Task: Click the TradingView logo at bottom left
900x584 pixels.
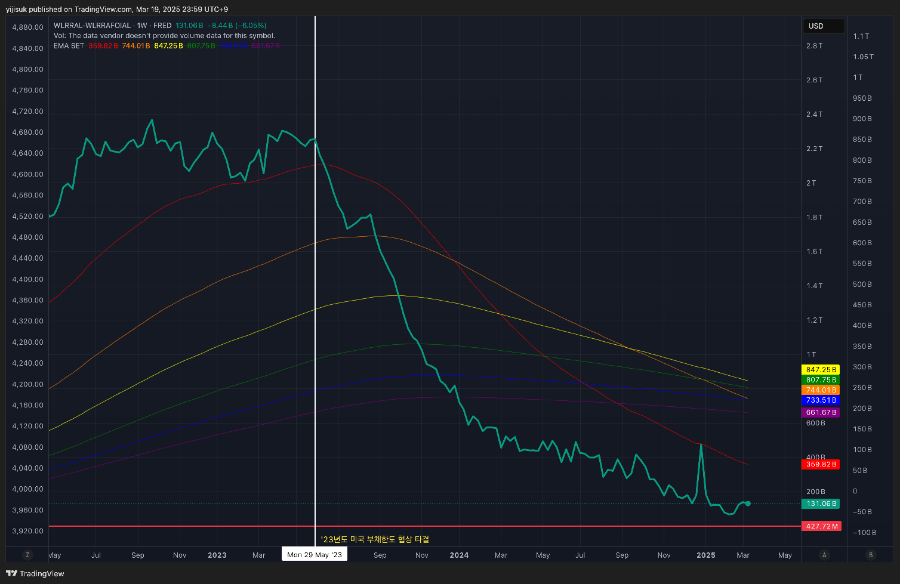Action: click(35, 573)
